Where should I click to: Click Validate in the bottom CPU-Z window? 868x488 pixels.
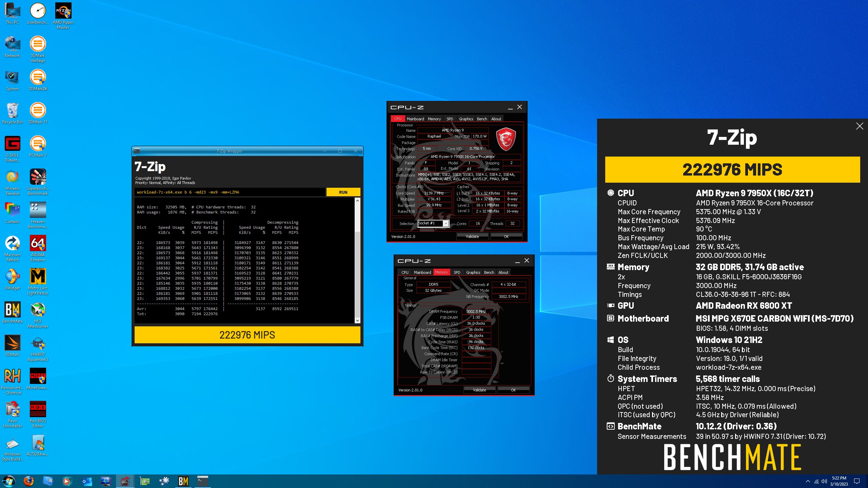click(479, 390)
